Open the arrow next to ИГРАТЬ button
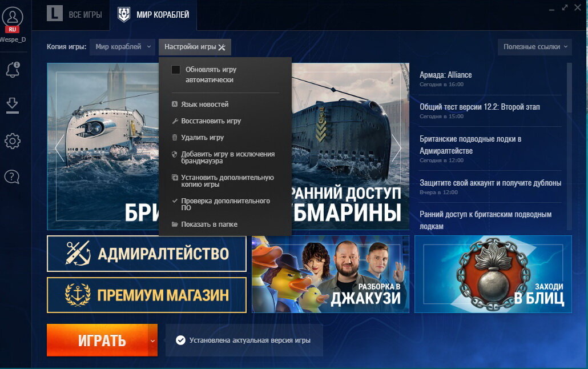Screen dimensions: 588x369 coord(152,340)
